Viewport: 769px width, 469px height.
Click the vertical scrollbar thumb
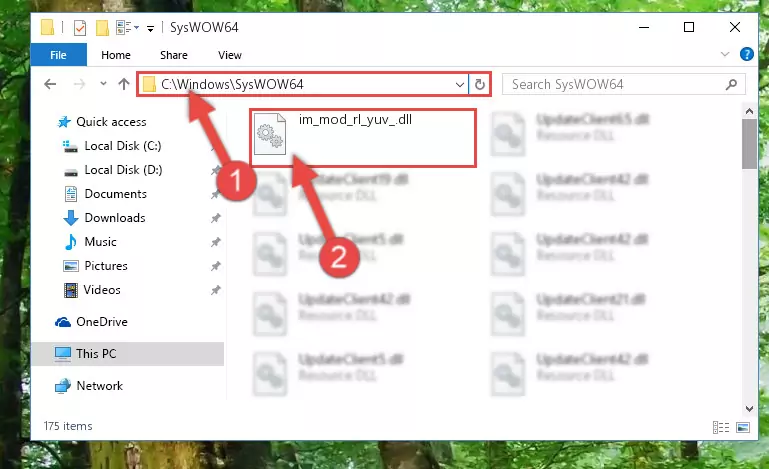(x=749, y=144)
